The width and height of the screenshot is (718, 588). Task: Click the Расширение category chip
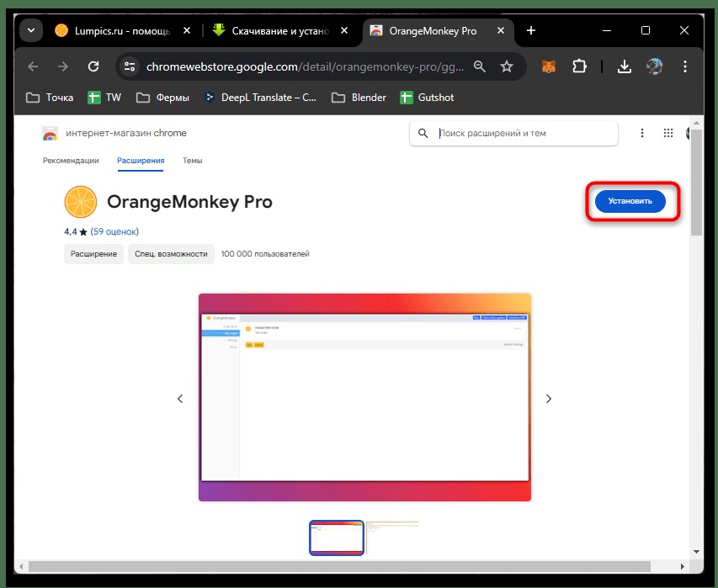pyautogui.click(x=93, y=254)
